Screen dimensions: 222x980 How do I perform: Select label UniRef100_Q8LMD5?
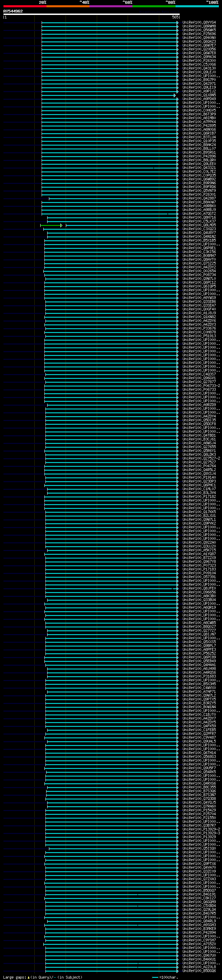click(x=199, y=225)
